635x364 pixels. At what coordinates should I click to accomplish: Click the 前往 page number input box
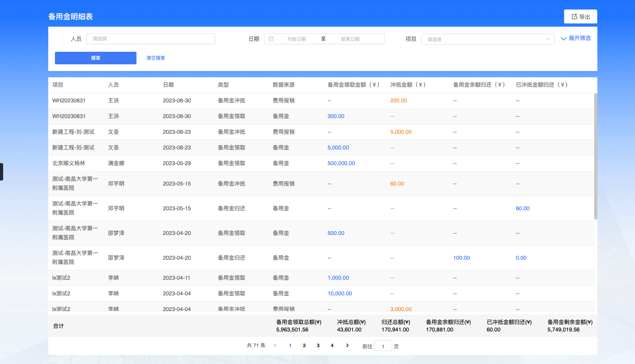pos(383,346)
